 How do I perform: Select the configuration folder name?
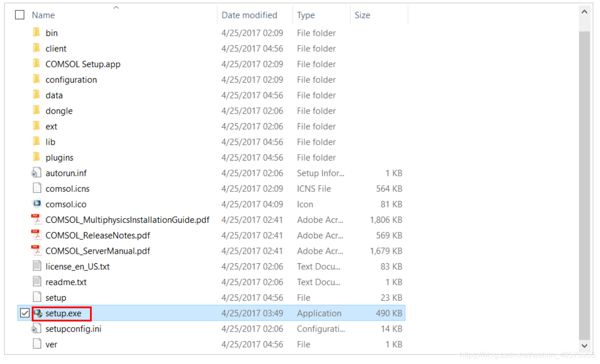click(71, 79)
